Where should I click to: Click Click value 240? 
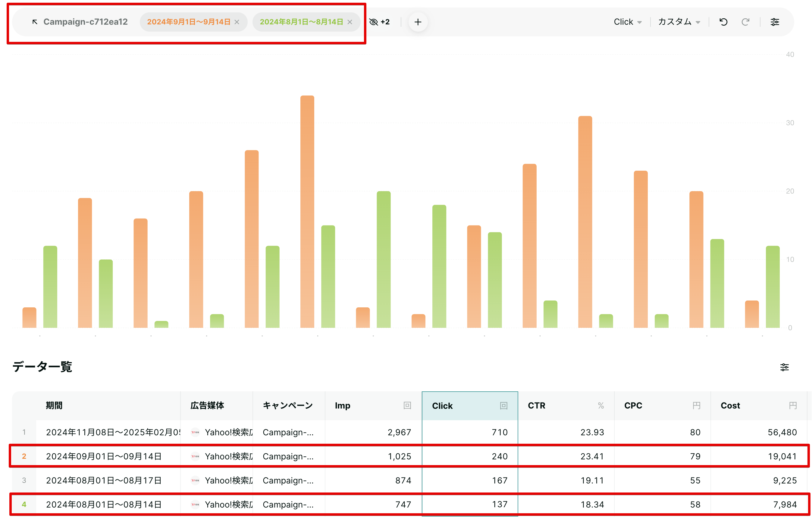click(x=500, y=456)
